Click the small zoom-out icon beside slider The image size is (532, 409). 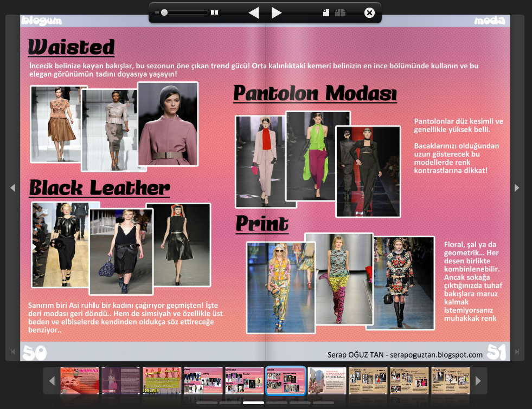point(157,12)
